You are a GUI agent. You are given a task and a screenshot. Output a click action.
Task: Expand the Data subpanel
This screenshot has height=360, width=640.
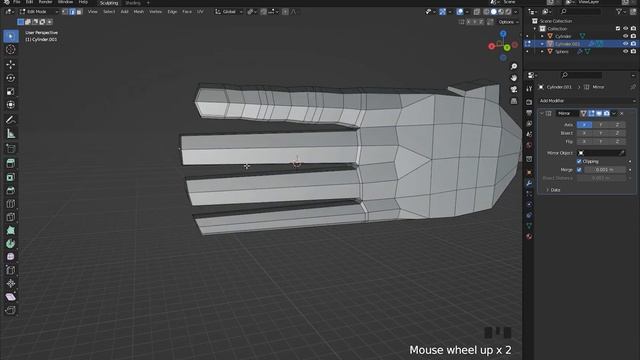547,190
